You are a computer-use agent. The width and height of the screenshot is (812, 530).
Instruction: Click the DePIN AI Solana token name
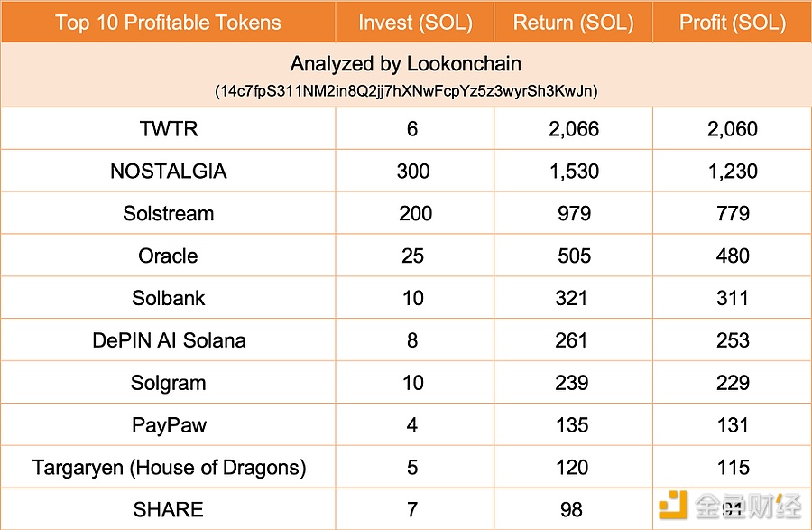(x=168, y=341)
